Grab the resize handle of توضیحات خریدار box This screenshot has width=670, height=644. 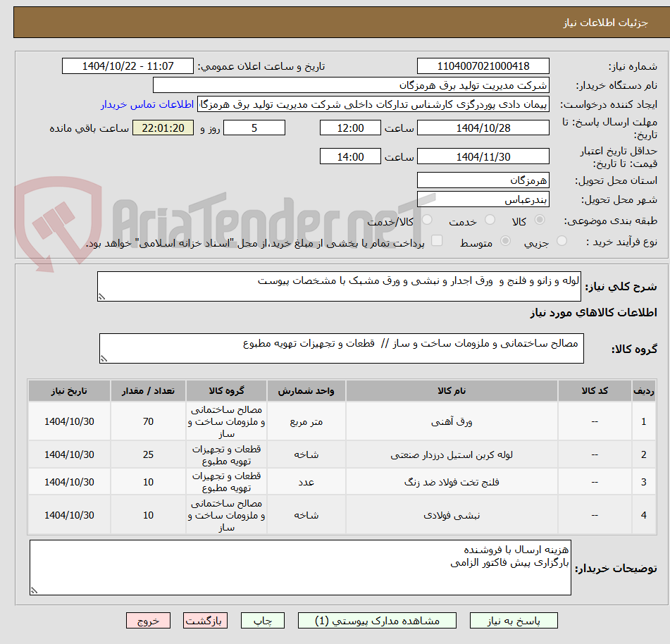pos(35,590)
